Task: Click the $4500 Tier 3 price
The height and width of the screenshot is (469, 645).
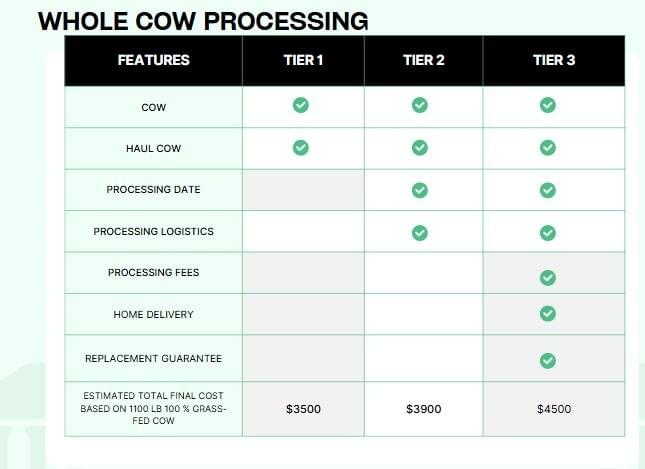Action: point(554,409)
